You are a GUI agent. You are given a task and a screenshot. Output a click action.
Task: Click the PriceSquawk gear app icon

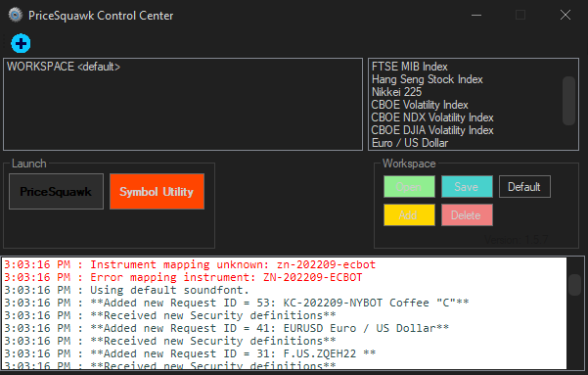click(x=16, y=15)
